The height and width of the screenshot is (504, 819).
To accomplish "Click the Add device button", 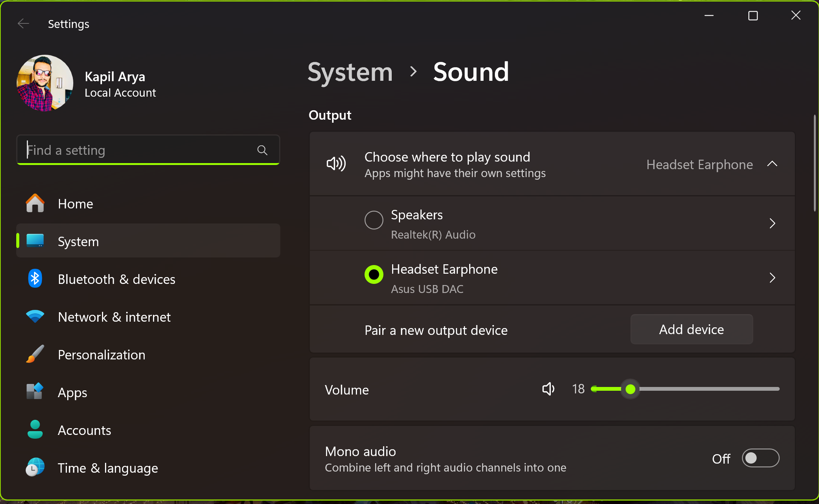I will [691, 330].
